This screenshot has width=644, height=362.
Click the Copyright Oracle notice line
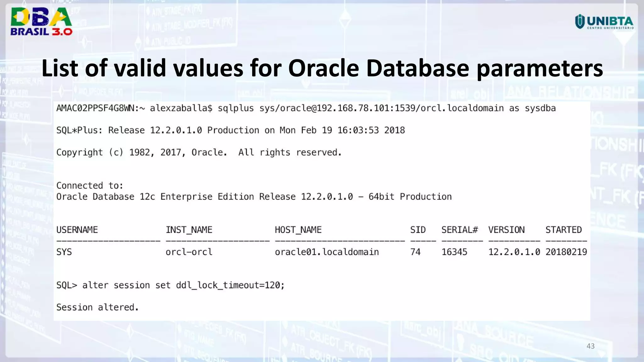pos(199,153)
